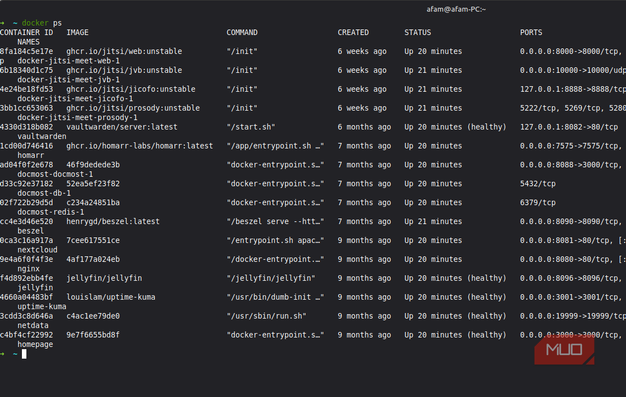
Task: Click the name docmost-db-1
Action: 44,193
